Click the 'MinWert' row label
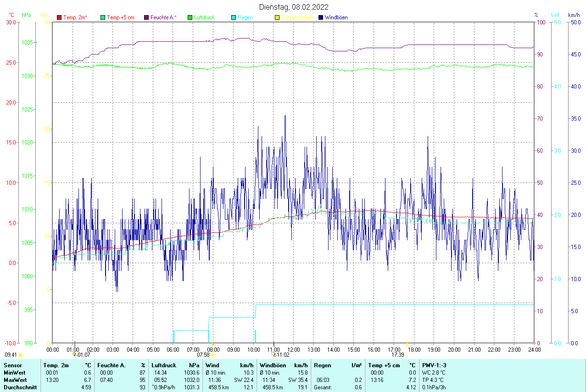586x392 pixels. 15,373
